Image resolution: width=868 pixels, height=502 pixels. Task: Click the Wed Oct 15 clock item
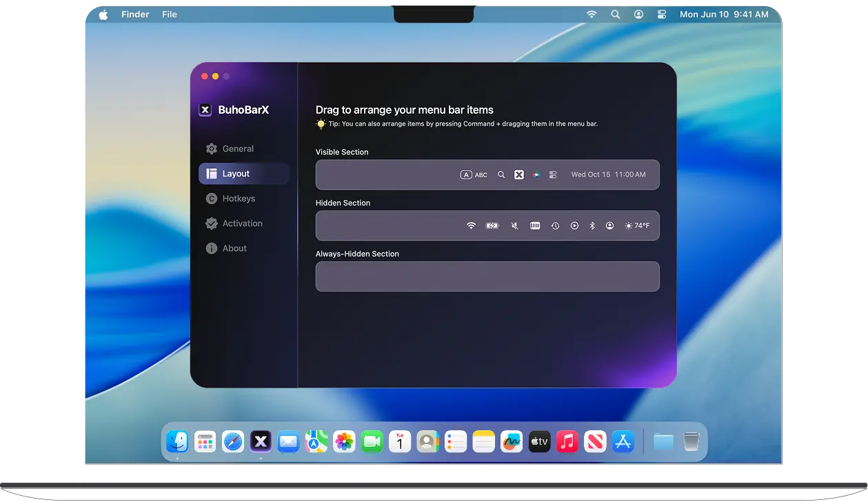pyautogui.click(x=608, y=175)
